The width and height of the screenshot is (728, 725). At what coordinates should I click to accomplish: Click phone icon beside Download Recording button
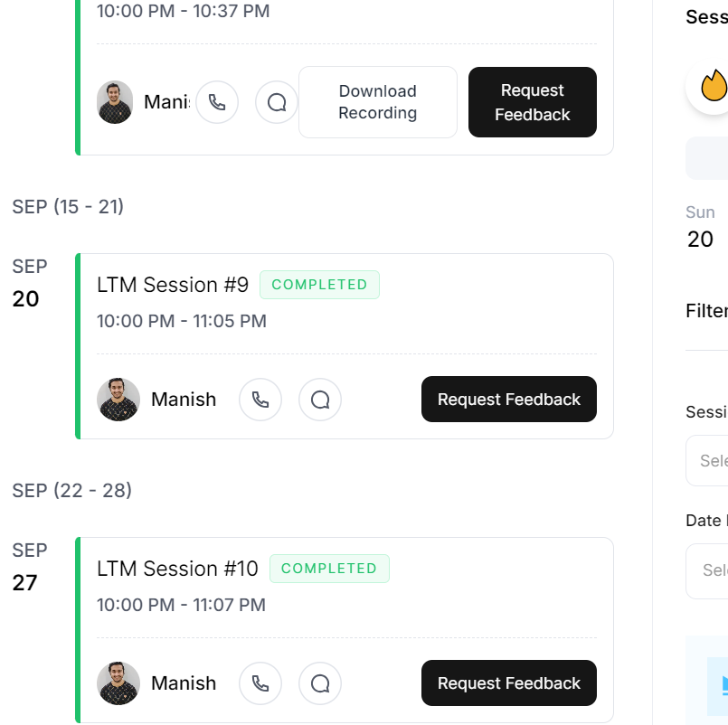pyautogui.click(x=217, y=102)
